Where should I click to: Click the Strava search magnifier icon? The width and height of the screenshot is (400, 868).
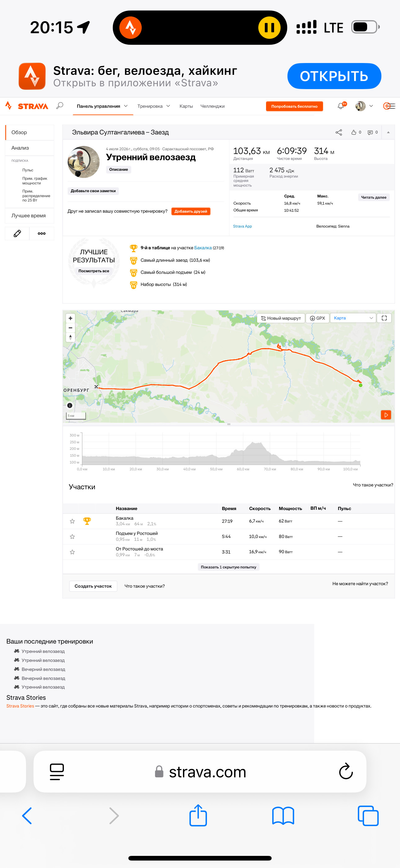60,106
